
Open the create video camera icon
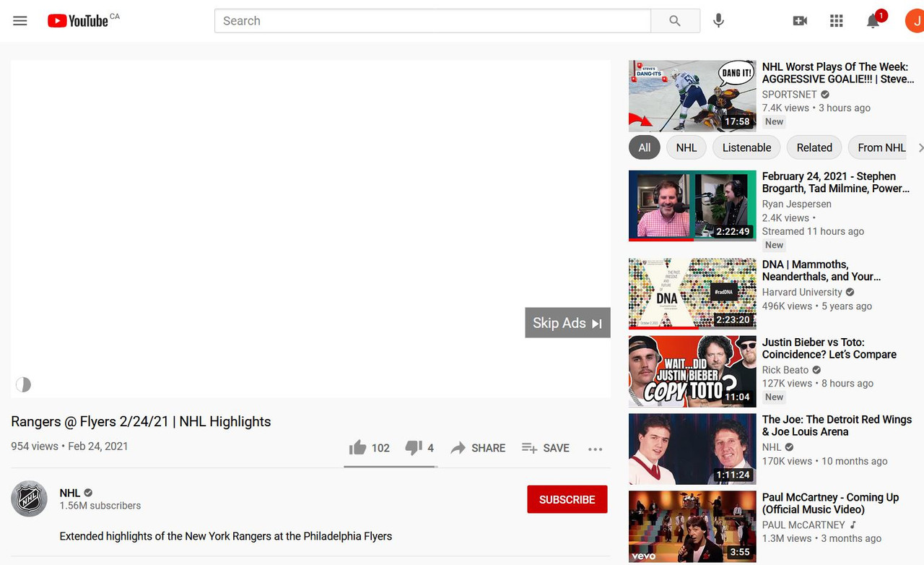(x=800, y=21)
